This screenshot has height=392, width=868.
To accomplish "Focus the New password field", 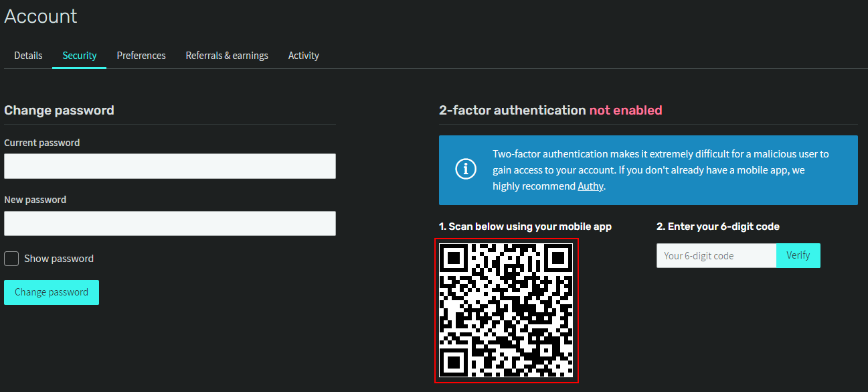I will tap(170, 223).
